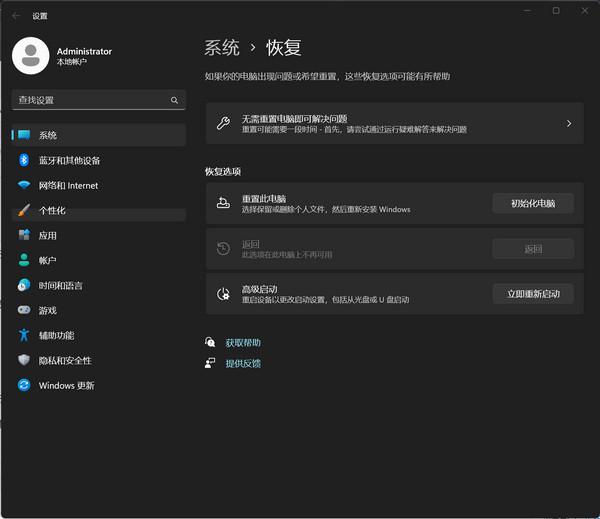
Task: Click the 隐私和安全性 shield icon
Action: coord(24,360)
